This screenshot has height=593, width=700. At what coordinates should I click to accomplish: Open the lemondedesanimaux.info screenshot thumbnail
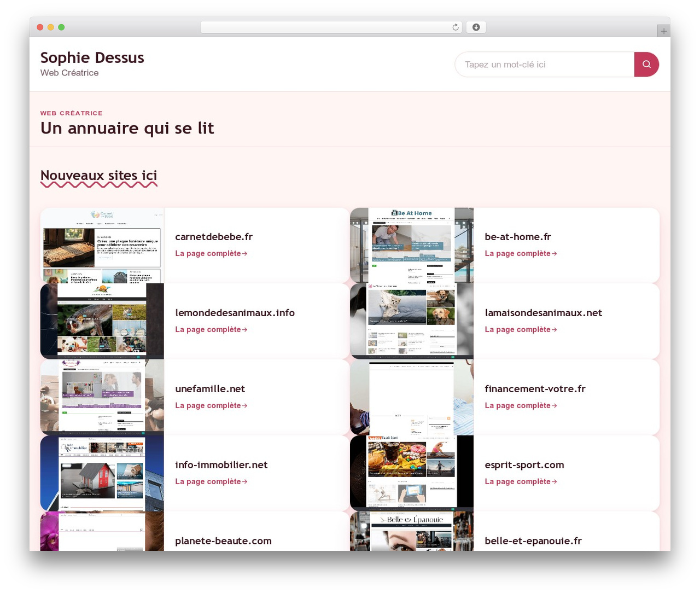pos(102,321)
